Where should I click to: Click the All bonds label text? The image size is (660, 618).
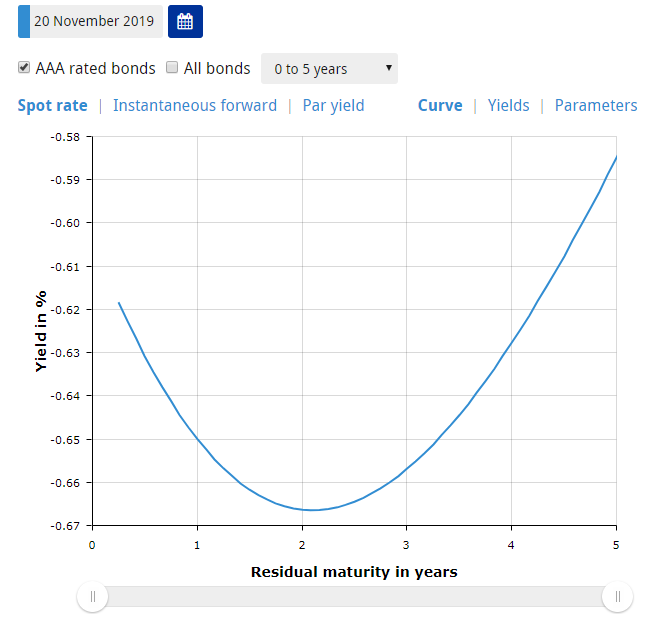pos(217,68)
